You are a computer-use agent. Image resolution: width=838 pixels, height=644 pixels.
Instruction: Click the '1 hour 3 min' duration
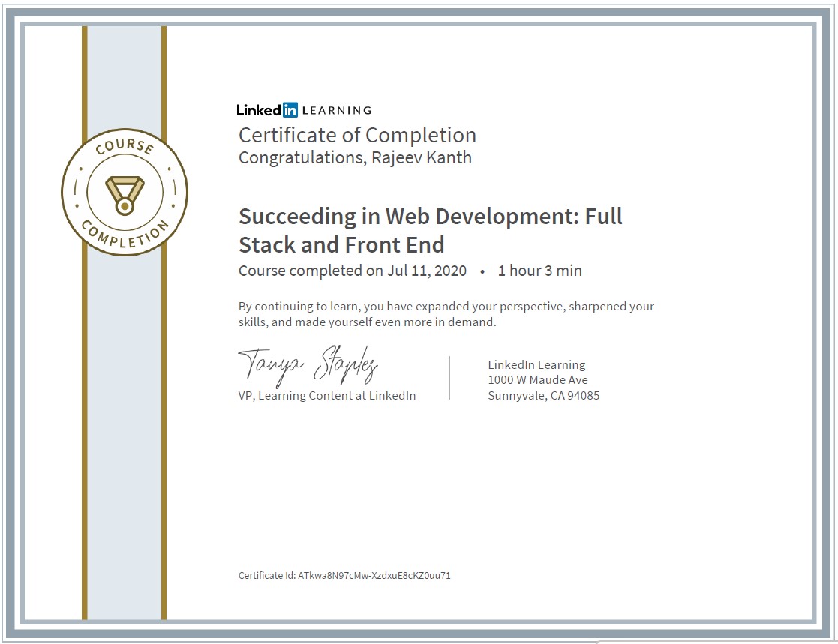[x=539, y=271]
